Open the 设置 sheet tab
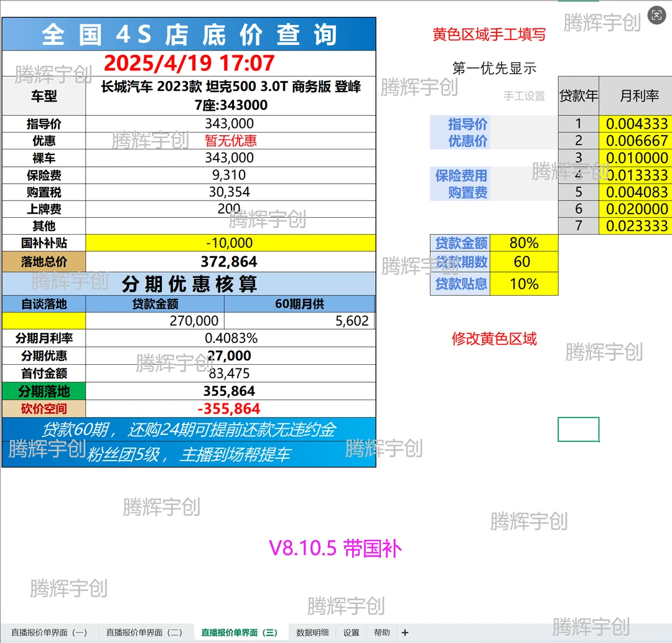 click(x=352, y=632)
